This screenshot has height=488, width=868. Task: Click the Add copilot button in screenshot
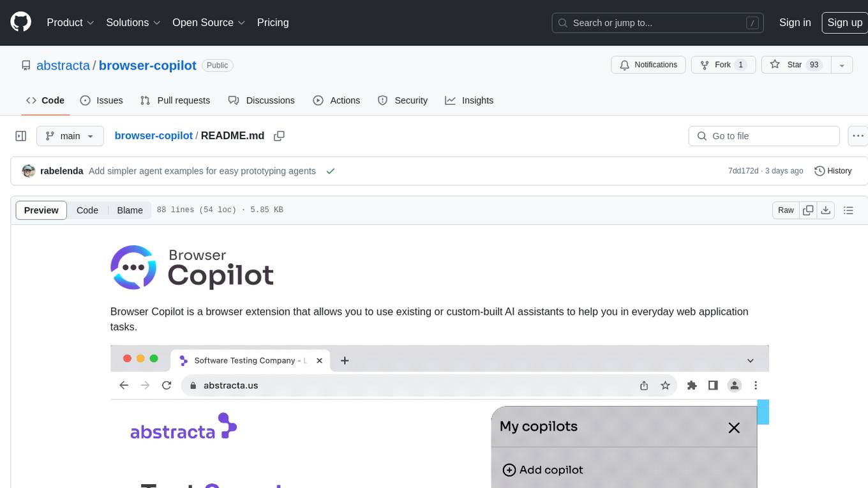(543, 469)
